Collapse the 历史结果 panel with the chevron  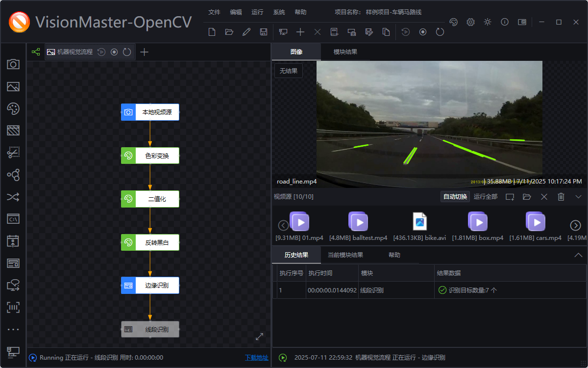(x=578, y=255)
